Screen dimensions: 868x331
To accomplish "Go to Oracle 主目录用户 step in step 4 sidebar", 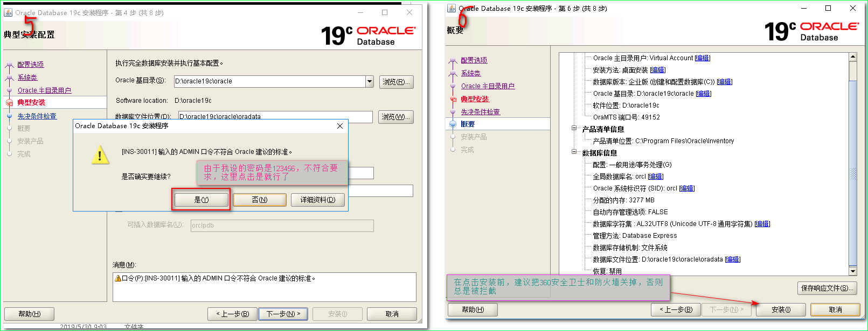I will point(44,90).
